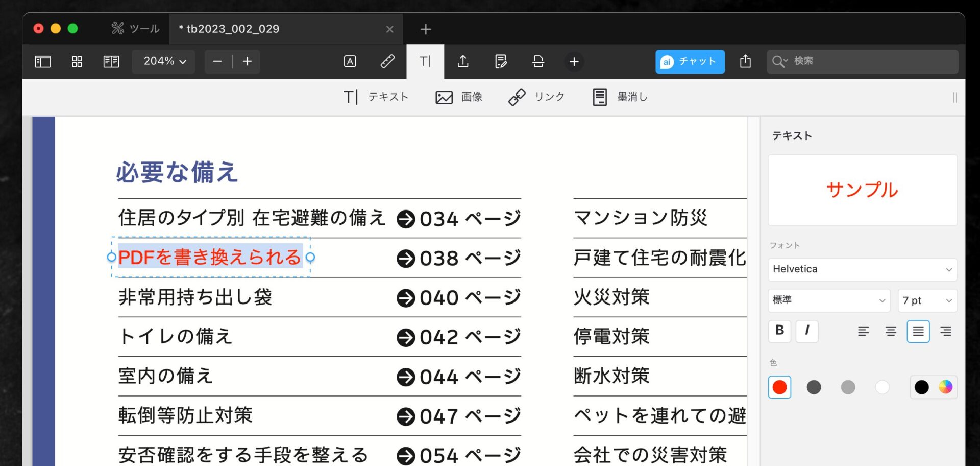Open the export/convert tool icon
980x466 pixels.
463,62
